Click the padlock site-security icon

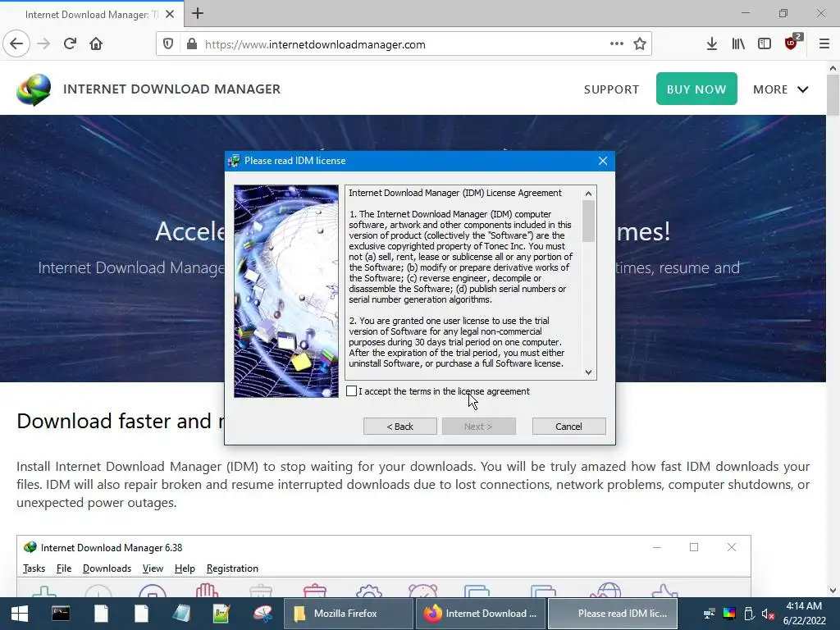tap(192, 44)
